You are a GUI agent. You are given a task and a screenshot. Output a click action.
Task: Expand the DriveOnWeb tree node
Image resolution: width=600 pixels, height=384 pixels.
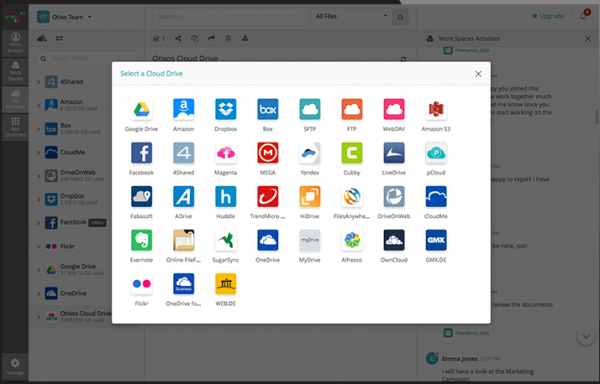(39, 176)
